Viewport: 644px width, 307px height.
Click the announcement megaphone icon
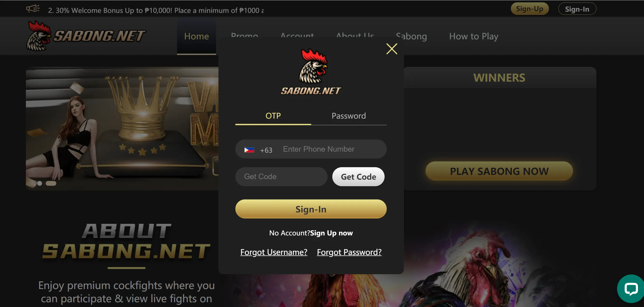tap(33, 8)
